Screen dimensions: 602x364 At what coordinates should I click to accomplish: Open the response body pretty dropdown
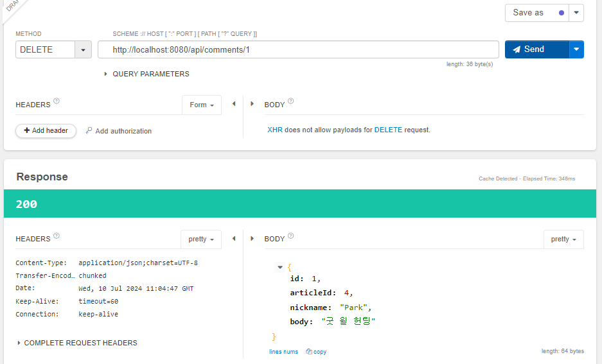coord(563,239)
